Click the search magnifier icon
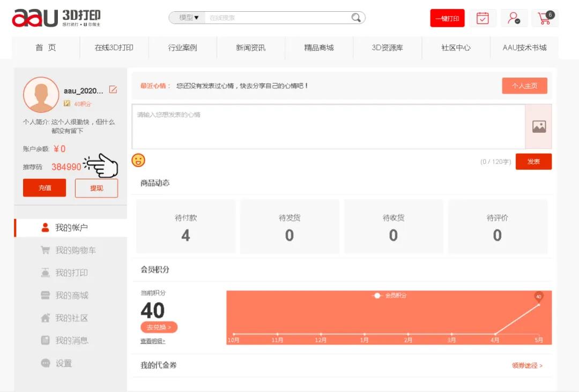The image size is (579, 392). (356, 18)
